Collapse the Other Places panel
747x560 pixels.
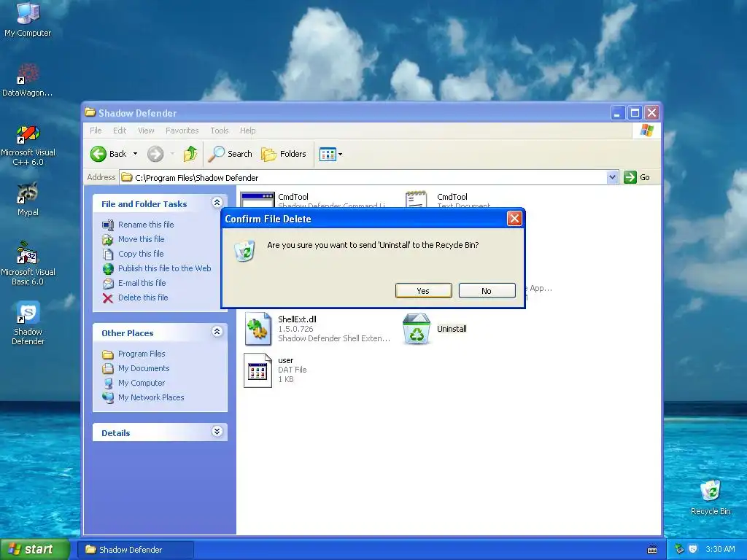pyautogui.click(x=217, y=332)
